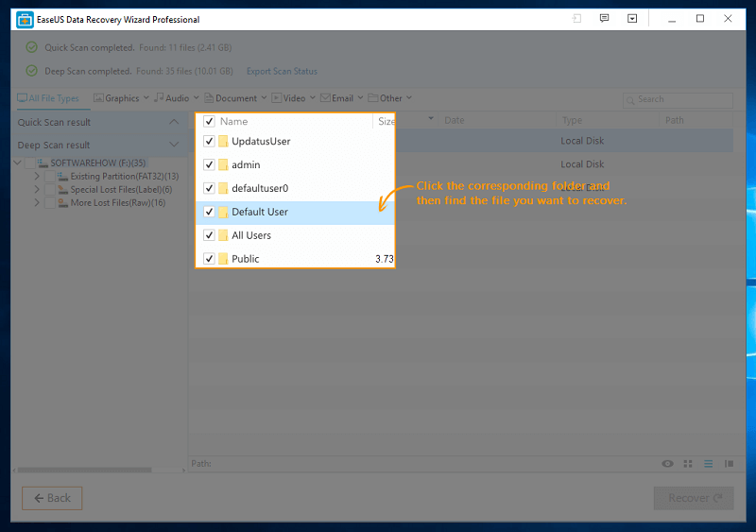Uncheck the All Users checkbox
Screen dimensions: 756x532
point(209,235)
